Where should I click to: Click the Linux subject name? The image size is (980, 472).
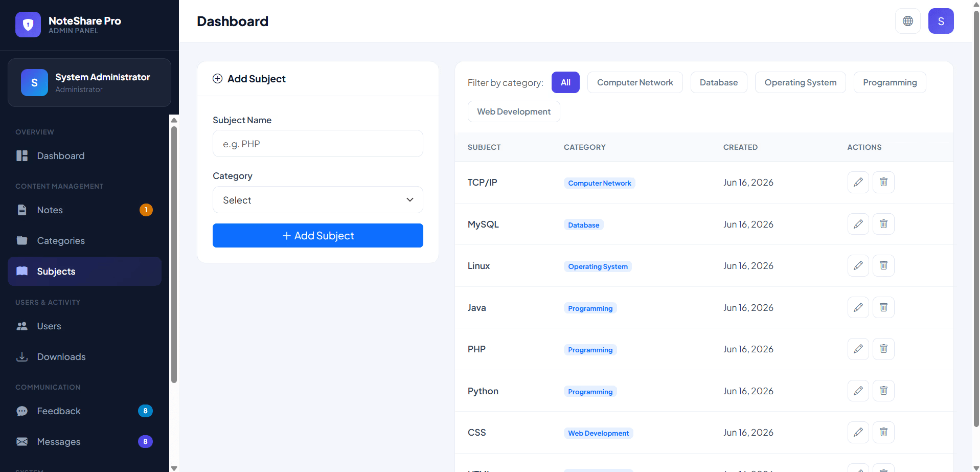pyautogui.click(x=479, y=266)
